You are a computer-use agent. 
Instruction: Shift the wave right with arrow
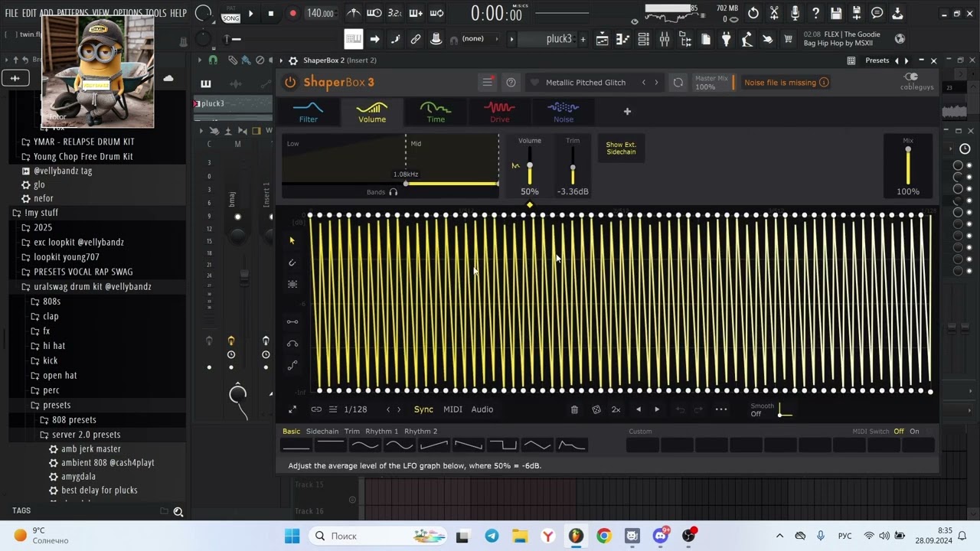coord(657,409)
